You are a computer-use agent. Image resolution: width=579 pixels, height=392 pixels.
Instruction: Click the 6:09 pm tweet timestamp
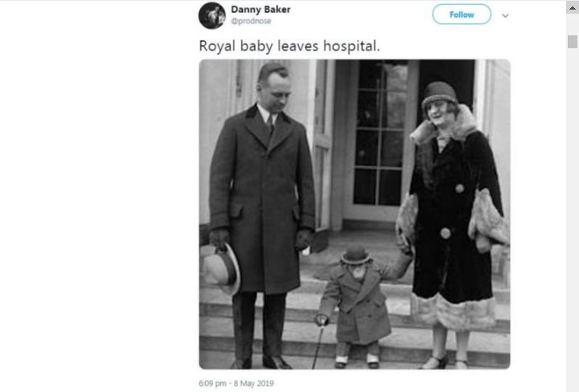coord(212,383)
